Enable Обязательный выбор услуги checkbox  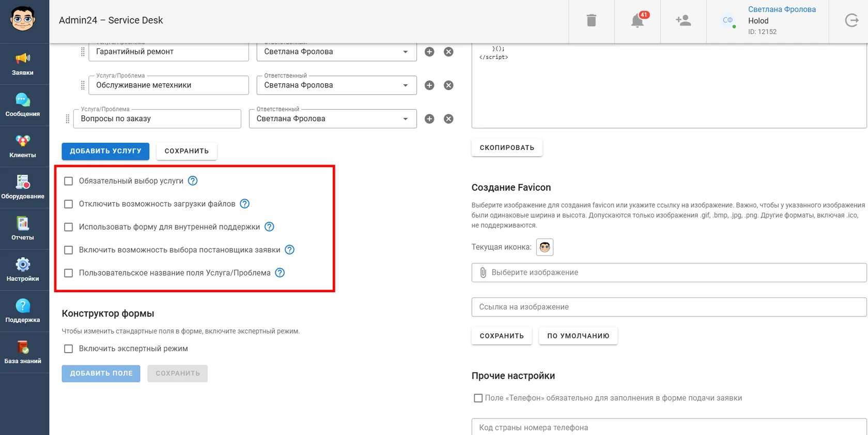68,181
